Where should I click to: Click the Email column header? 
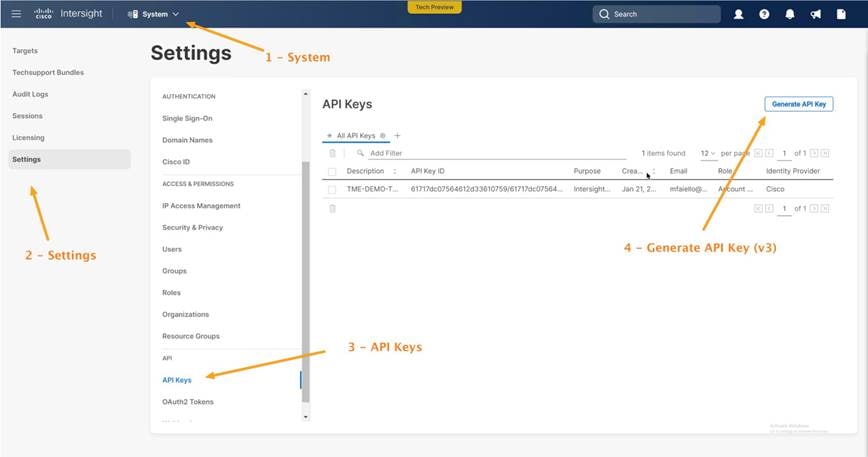678,172
